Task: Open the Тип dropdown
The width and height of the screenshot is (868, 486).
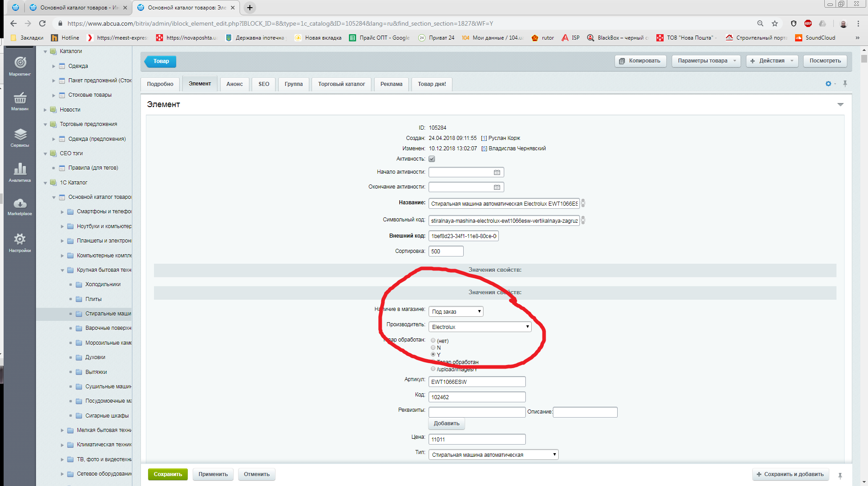Action: [493, 454]
